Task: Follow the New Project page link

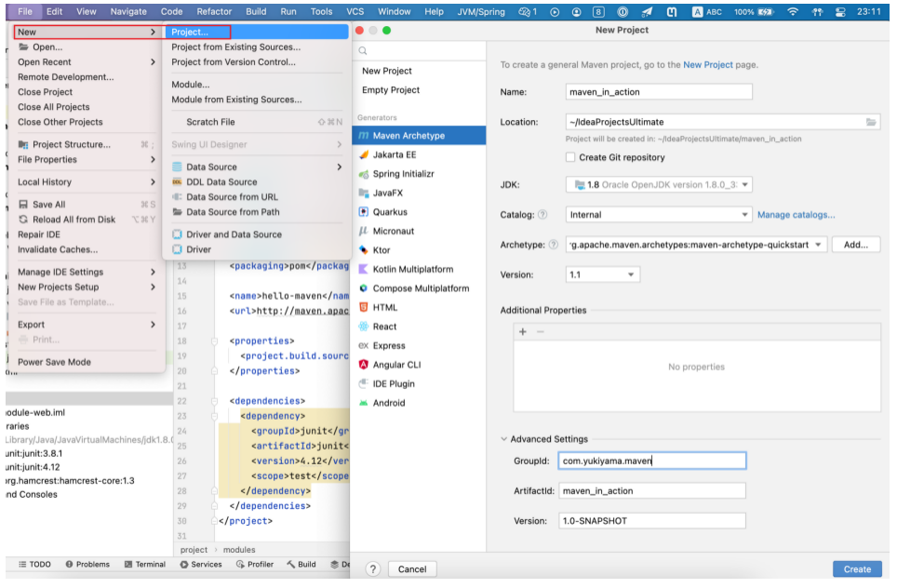Action: (x=708, y=64)
